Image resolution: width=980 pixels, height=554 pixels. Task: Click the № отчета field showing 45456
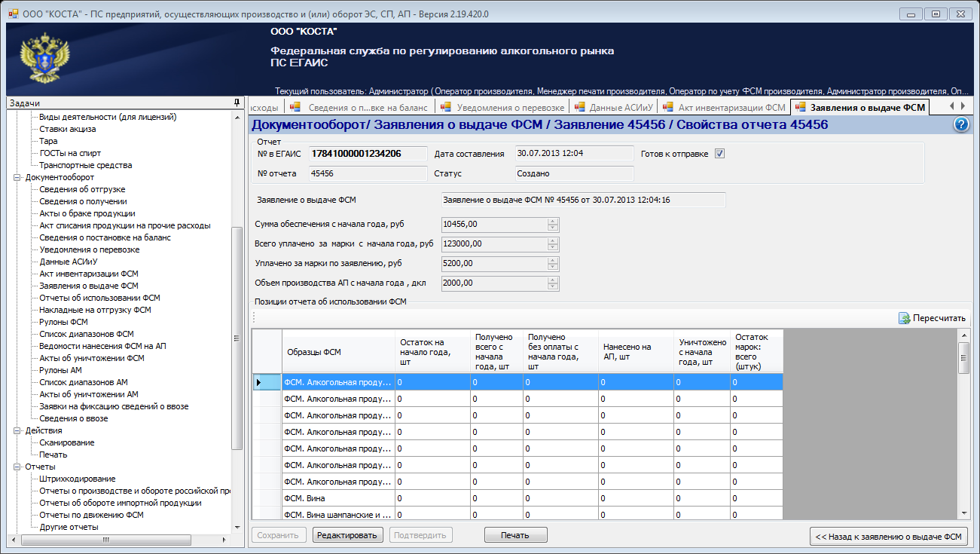(368, 173)
